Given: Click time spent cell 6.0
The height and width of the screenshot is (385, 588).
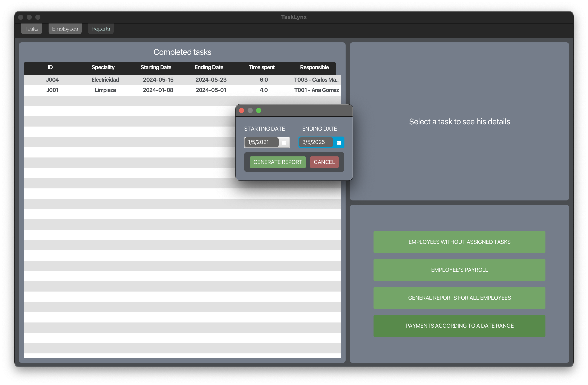Looking at the screenshot, I should point(264,80).
